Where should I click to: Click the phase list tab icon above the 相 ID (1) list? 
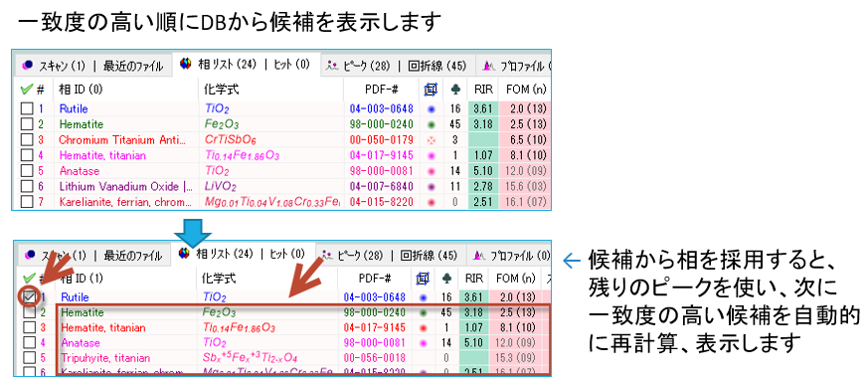[184, 254]
